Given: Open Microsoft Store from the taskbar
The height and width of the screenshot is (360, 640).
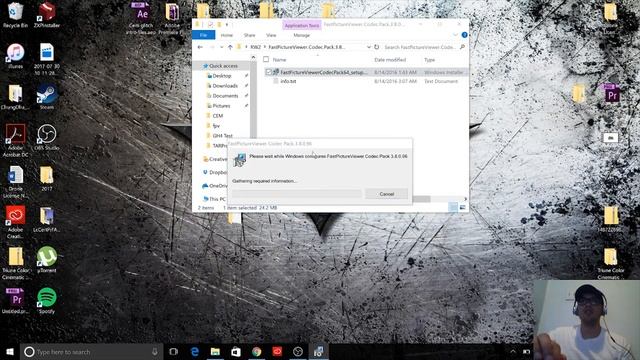Looking at the screenshot, I should click(x=236, y=351).
